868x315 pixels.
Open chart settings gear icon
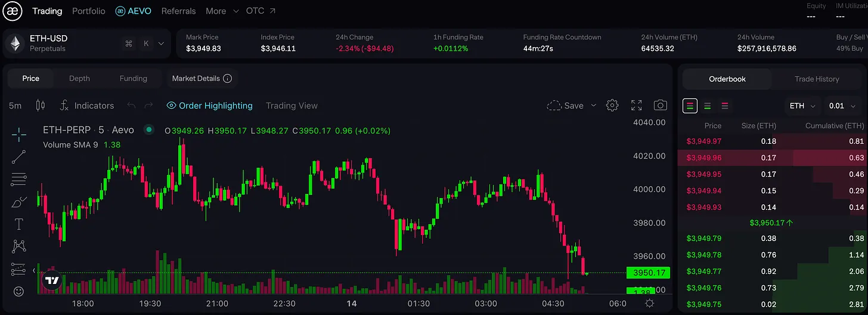click(x=612, y=106)
